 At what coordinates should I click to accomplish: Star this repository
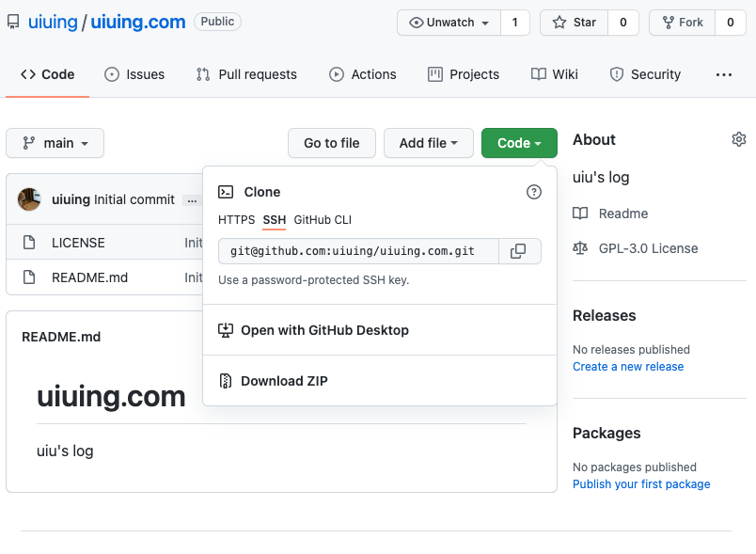(x=574, y=23)
